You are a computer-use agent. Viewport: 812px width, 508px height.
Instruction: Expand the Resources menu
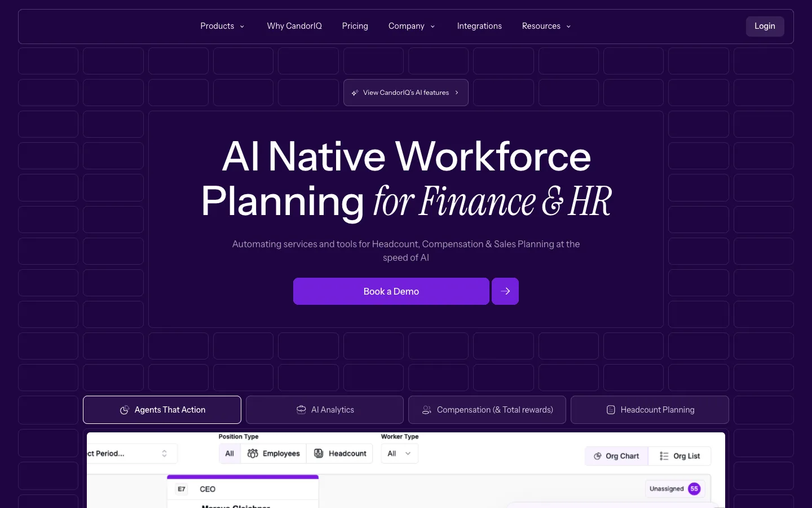(x=546, y=26)
